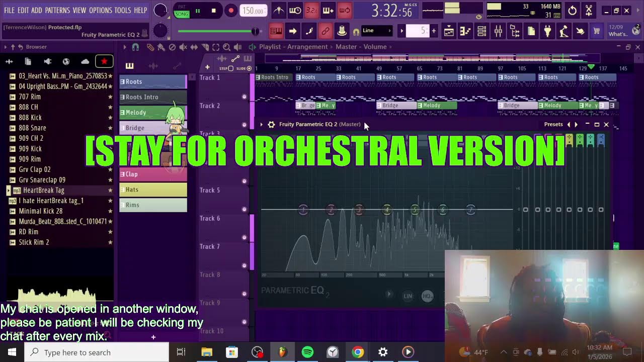Open Fruity Parametric EQ 2 gear settings
The image size is (644, 362).
(271, 124)
